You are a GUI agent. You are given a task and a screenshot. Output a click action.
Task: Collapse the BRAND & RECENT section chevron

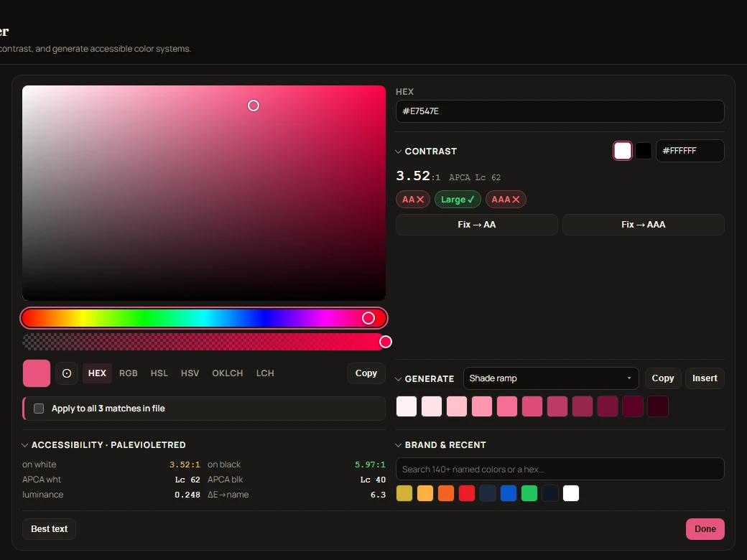(398, 445)
